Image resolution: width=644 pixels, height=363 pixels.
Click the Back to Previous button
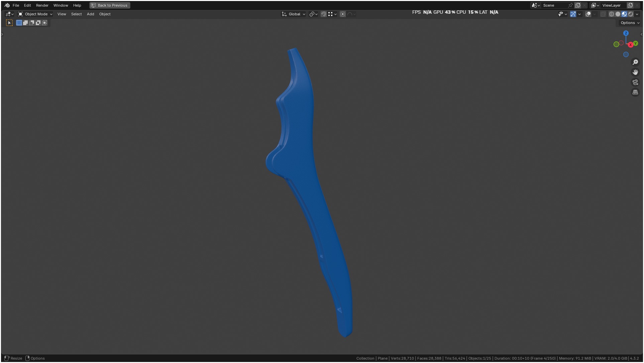110,5
